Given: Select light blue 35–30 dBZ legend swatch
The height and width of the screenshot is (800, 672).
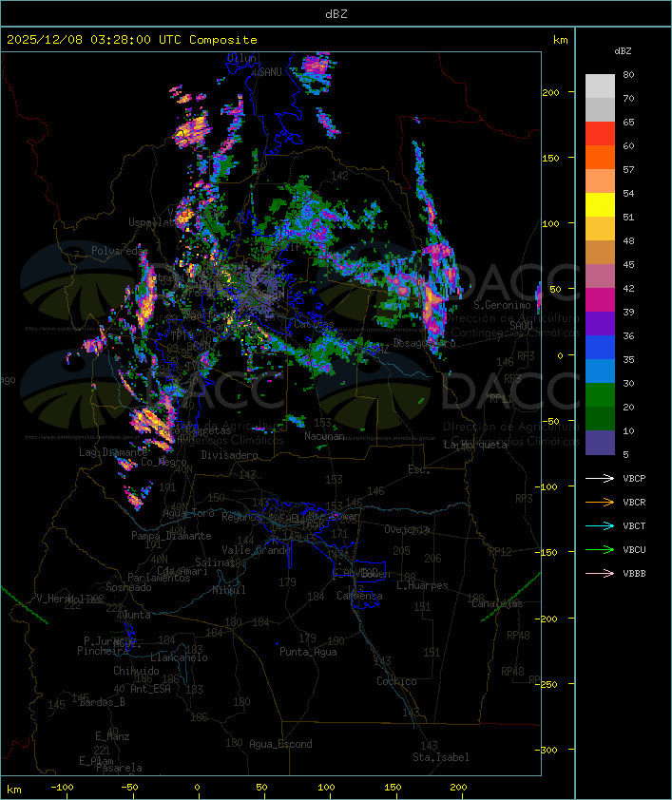Looking at the screenshot, I should pyautogui.click(x=600, y=371).
